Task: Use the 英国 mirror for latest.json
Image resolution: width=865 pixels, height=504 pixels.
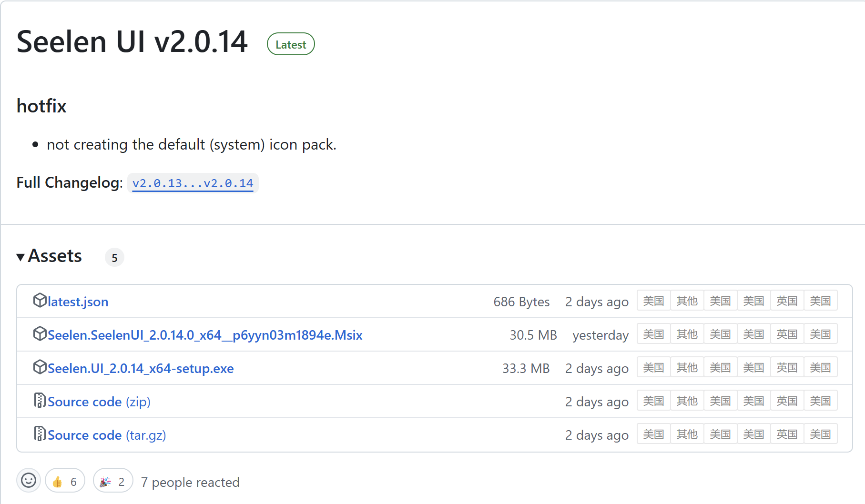Action: click(787, 301)
